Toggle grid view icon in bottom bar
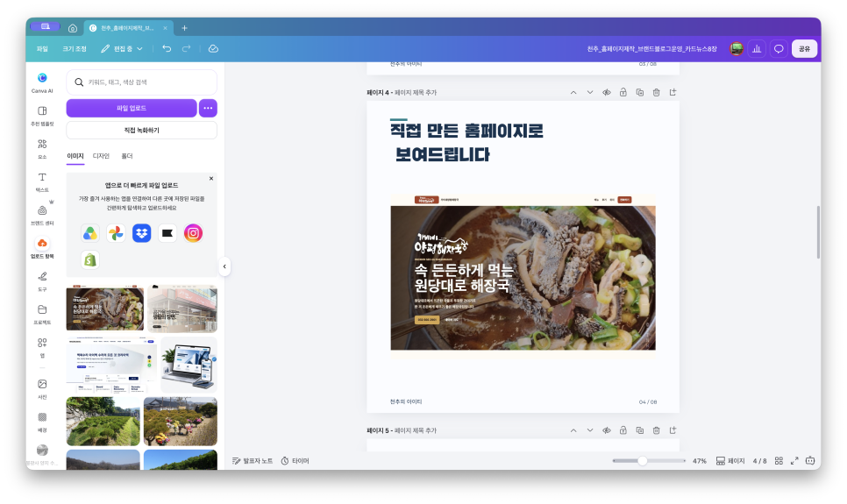This screenshot has height=504, width=847. pos(779,461)
